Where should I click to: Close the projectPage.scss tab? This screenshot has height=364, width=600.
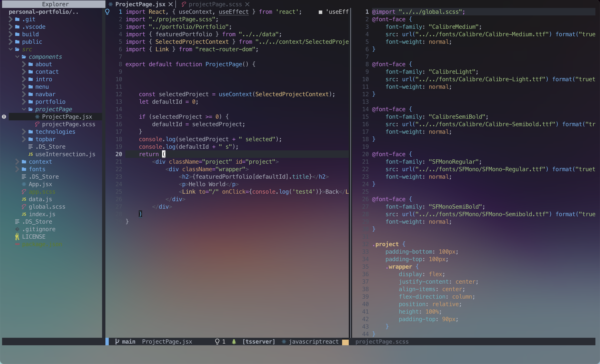247,4
